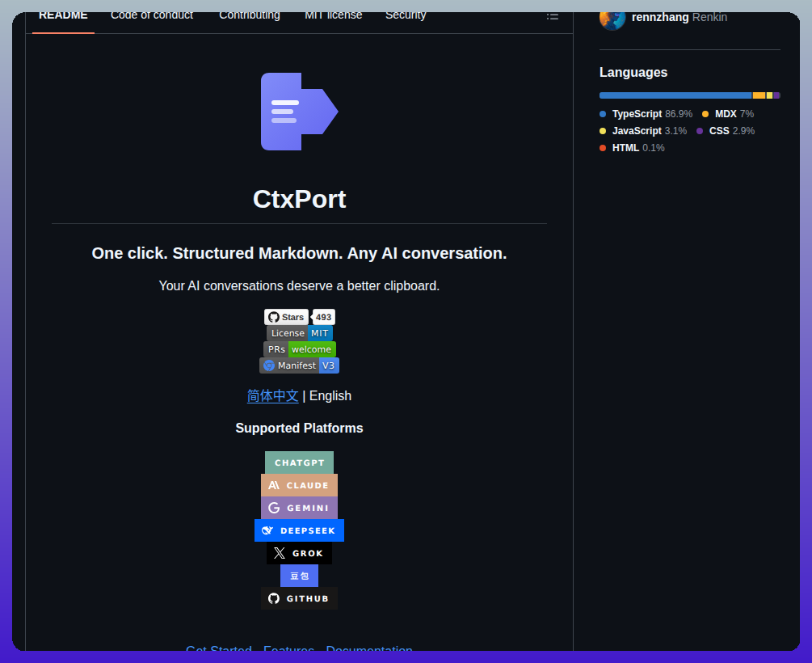
Task: Open the Contributing tab
Action: [250, 17]
